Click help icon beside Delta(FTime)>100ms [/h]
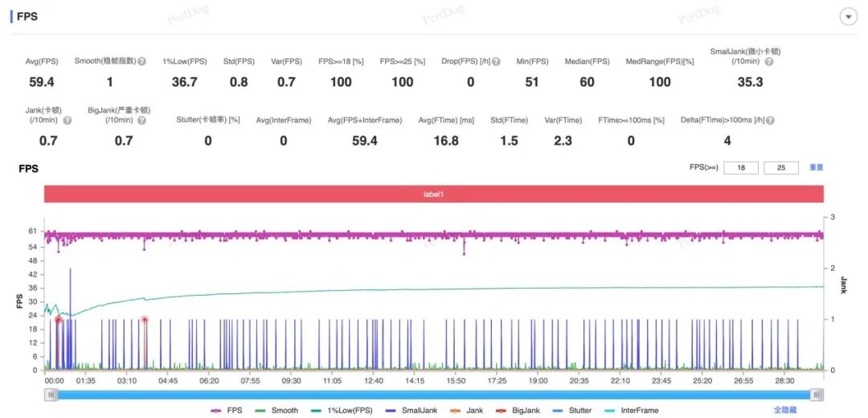The height and width of the screenshot is (418, 868). 770,120
